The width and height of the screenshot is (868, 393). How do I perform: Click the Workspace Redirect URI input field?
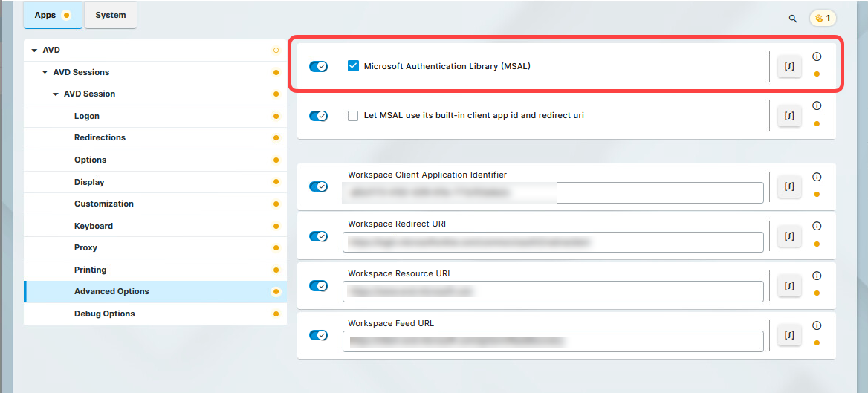point(553,242)
